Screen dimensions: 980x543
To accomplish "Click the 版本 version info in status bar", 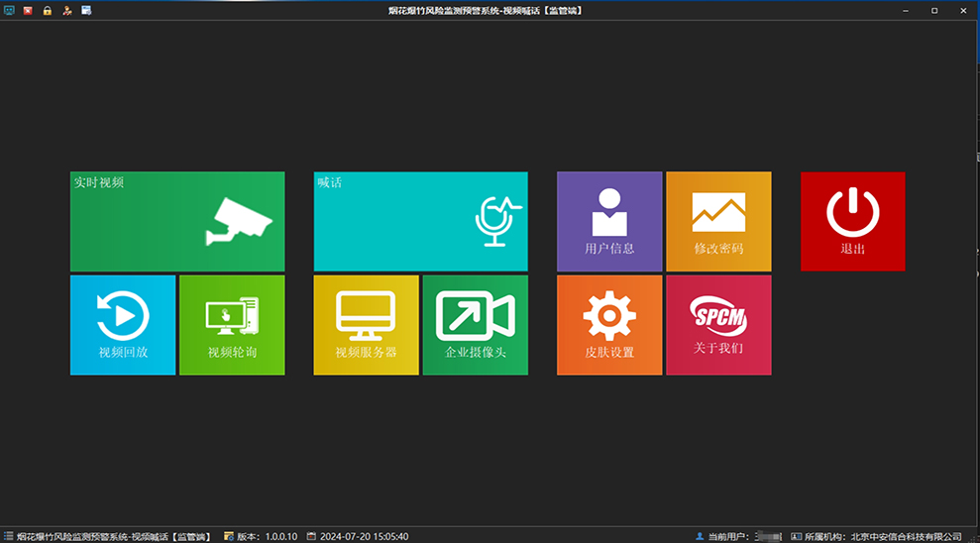I will click(x=261, y=536).
